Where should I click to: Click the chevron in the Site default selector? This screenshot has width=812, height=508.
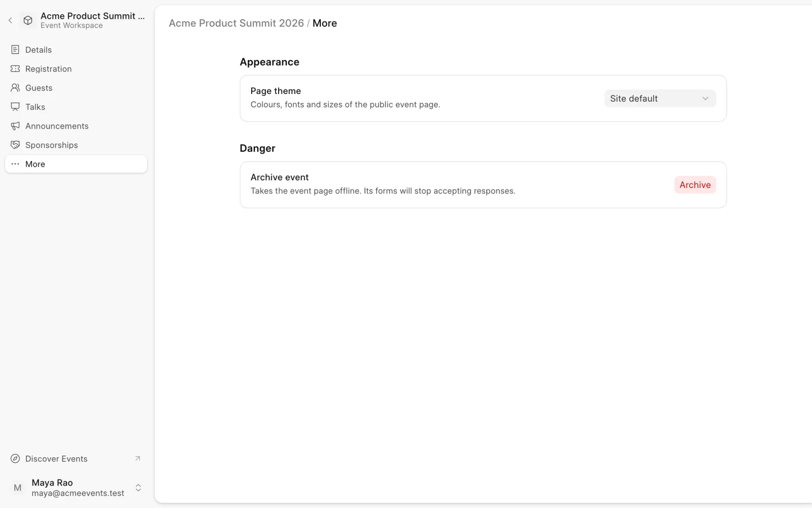[705, 99]
